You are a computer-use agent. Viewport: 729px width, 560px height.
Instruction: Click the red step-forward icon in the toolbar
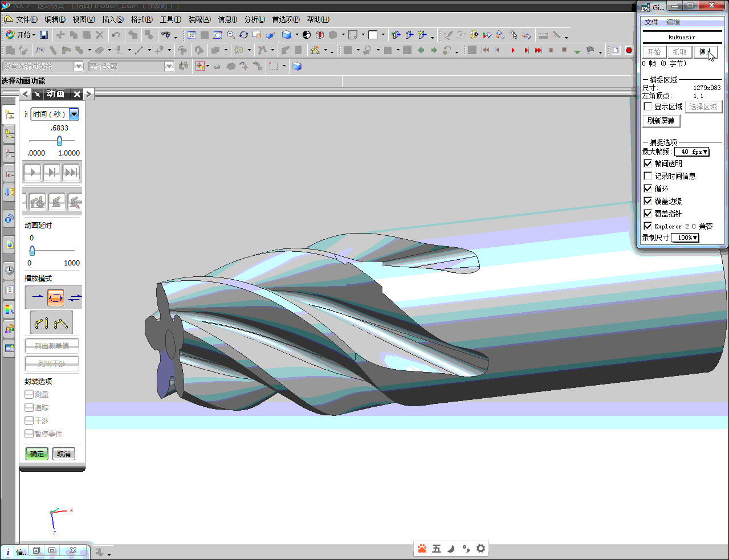(x=526, y=50)
